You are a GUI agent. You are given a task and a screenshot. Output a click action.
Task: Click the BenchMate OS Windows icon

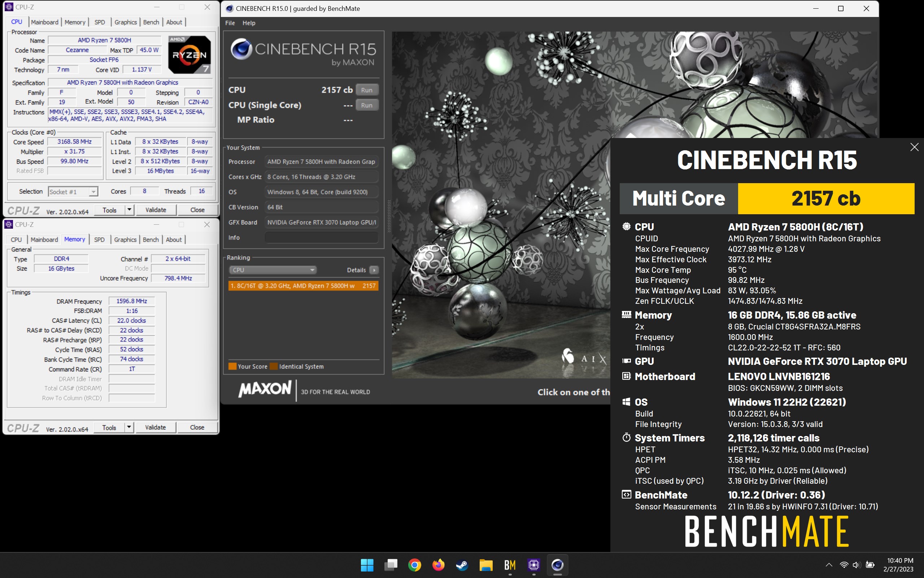[626, 402]
